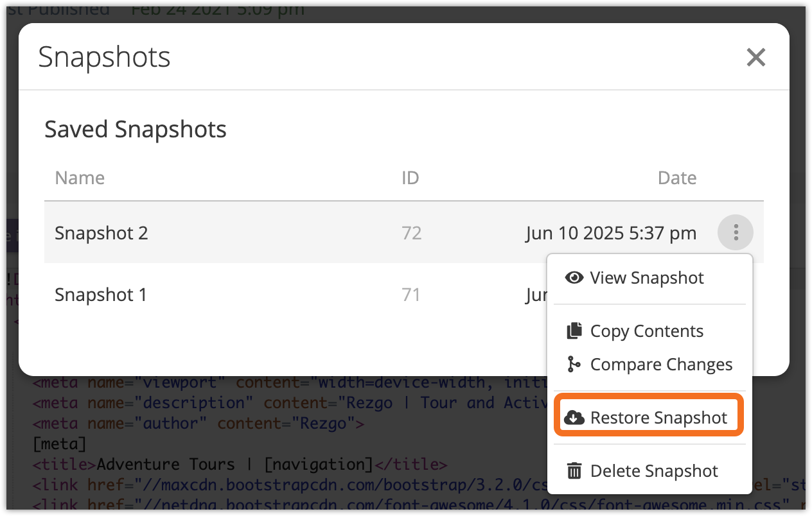Click the copy icon for Copy Contents

point(574,331)
